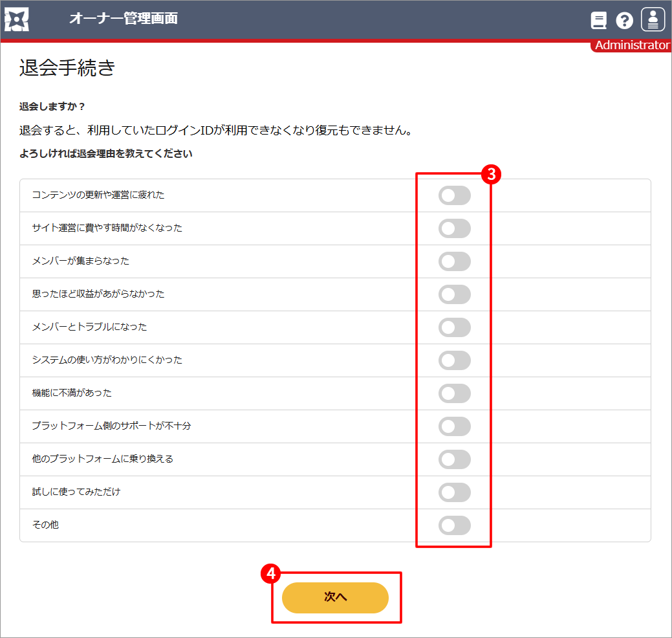This screenshot has height=638, width=672.
Task: Toggle メンバーが集まらなった switch on
Action: coord(454,261)
